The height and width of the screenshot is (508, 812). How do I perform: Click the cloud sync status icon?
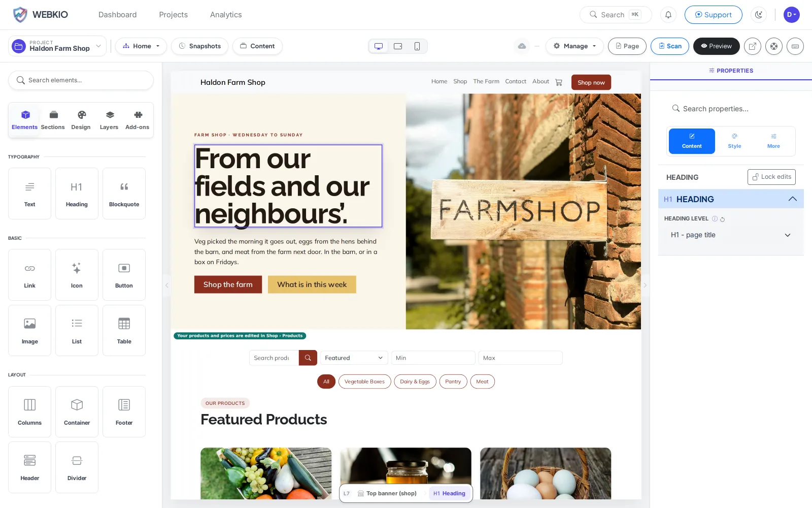point(522,46)
